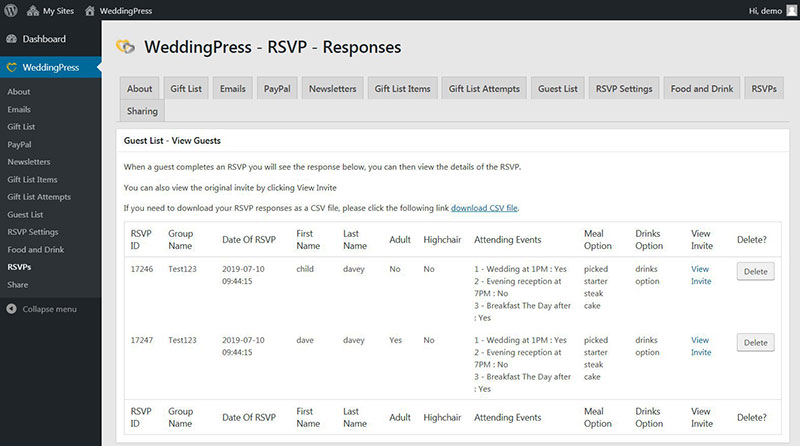Click the rings icon beside page title
800x446 pixels.
click(x=126, y=47)
